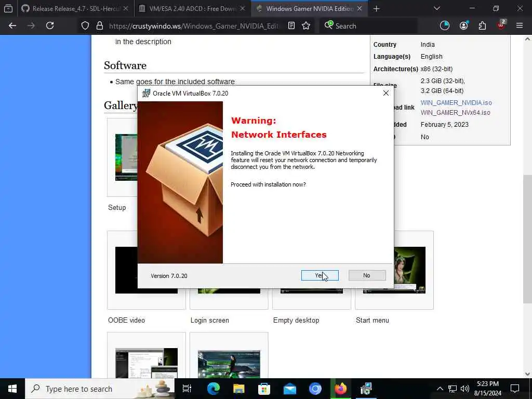The height and width of the screenshot is (399, 532).
Task: Expand the list all tabs dropdown
Action: point(436,8)
